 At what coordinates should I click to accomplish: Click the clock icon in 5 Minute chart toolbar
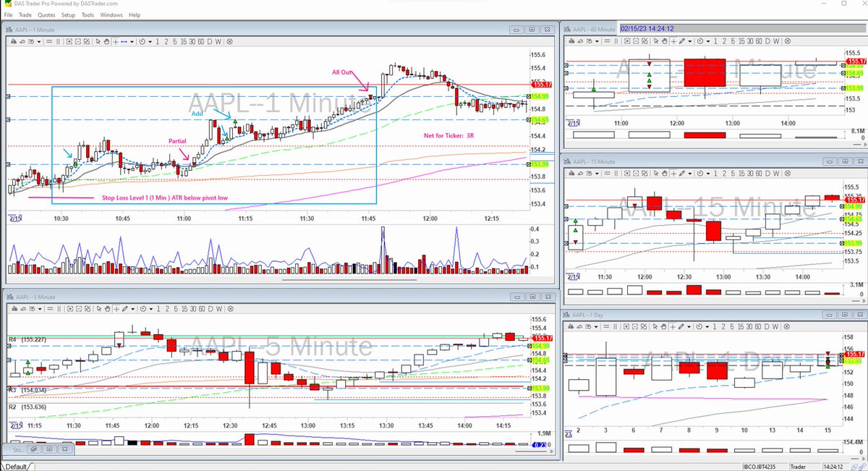pyautogui.click(x=142, y=309)
